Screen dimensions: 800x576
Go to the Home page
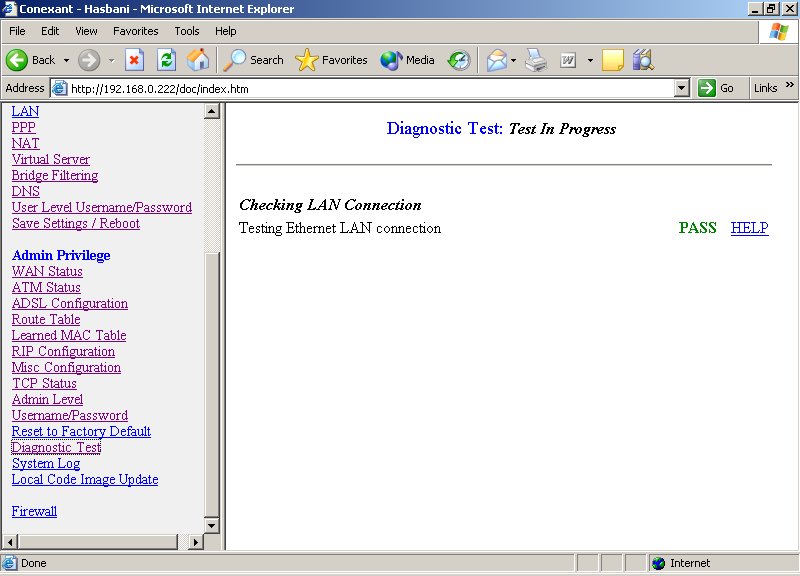click(x=198, y=60)
